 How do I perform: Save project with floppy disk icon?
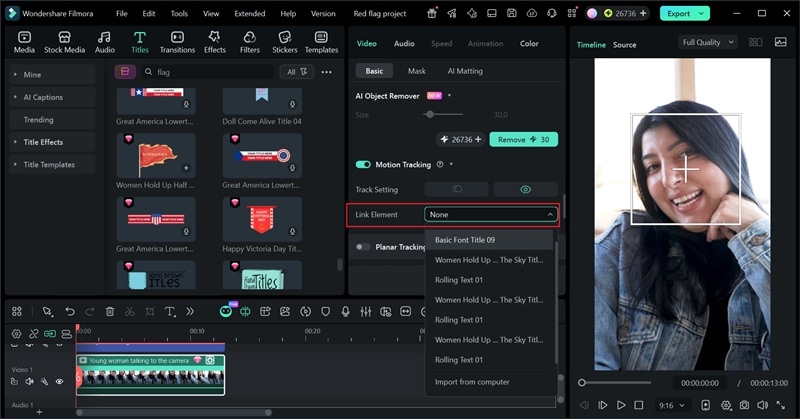(512, 13)
